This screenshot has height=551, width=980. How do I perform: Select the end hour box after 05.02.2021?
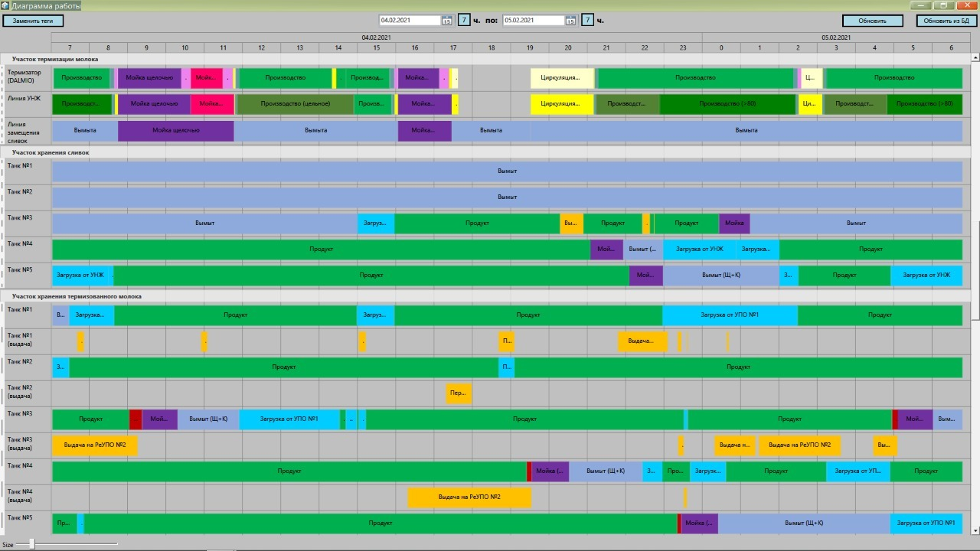587,21
